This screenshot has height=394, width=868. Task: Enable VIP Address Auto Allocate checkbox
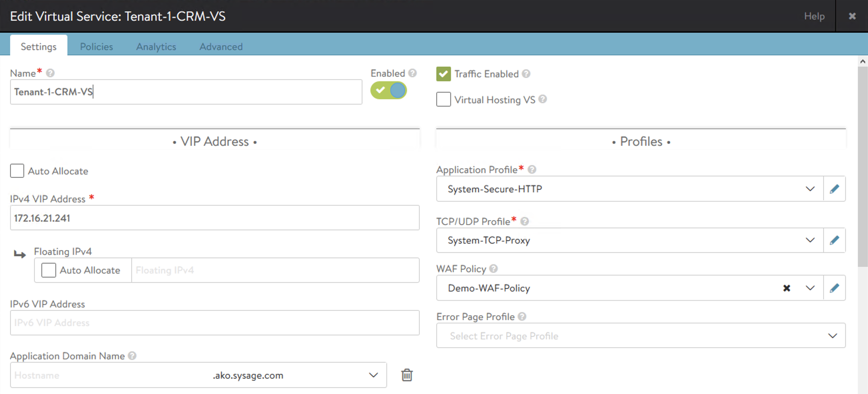point(17,171)
